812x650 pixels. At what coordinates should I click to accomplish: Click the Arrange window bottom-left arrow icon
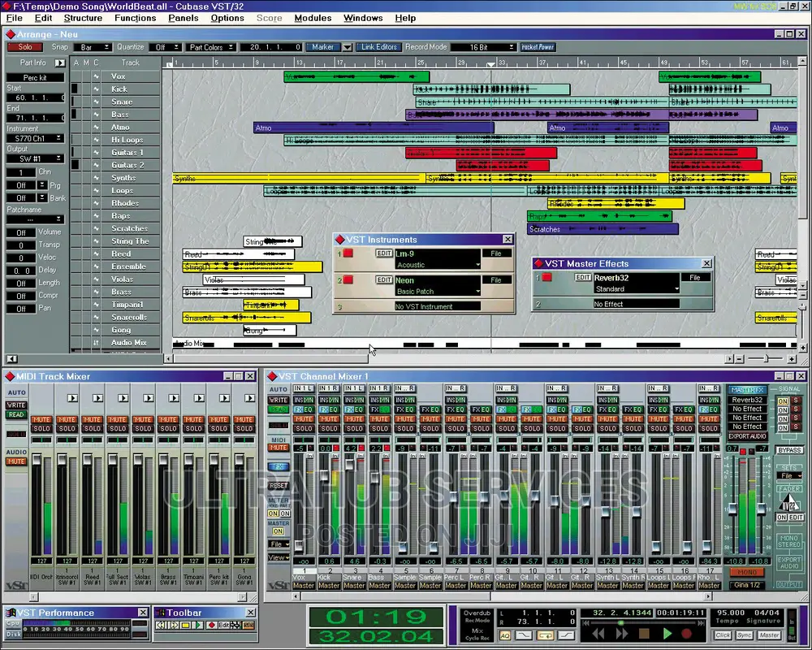(x=12, y=358)
